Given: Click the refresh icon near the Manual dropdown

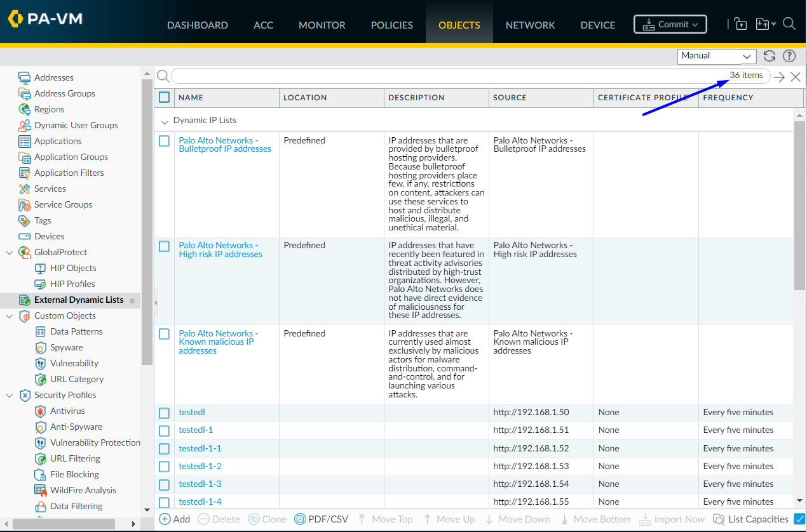Looking at the screenshot, I should click(x=769, y=56).
